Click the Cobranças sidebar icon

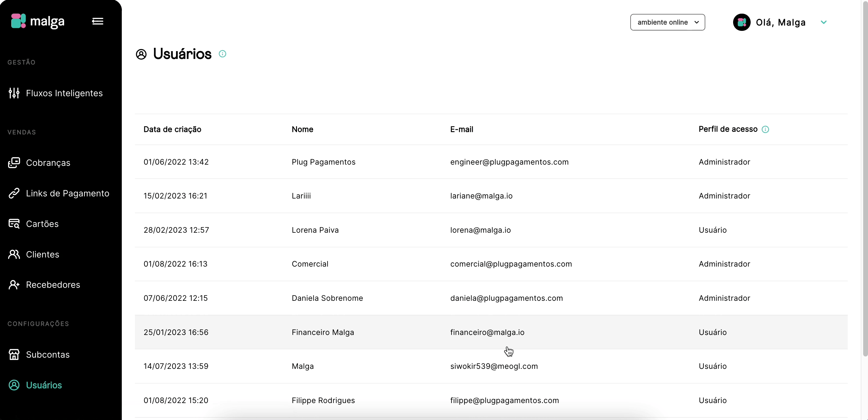coord(14,163)
